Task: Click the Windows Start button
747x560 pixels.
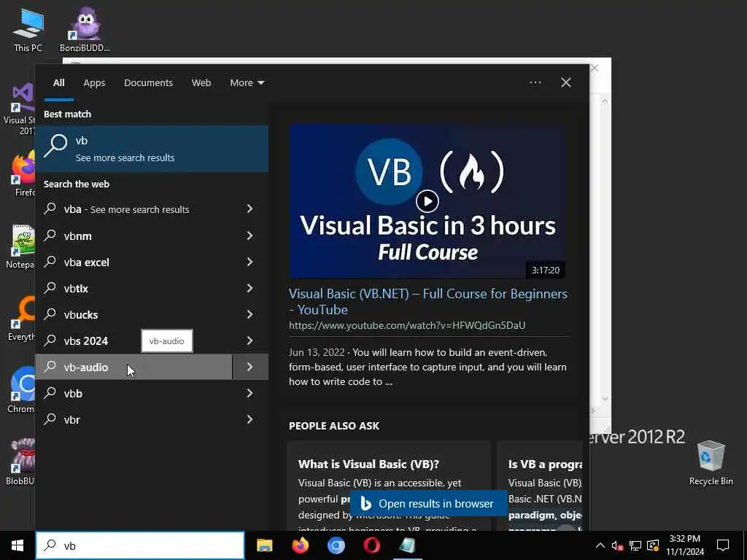Action: [18, 545]
